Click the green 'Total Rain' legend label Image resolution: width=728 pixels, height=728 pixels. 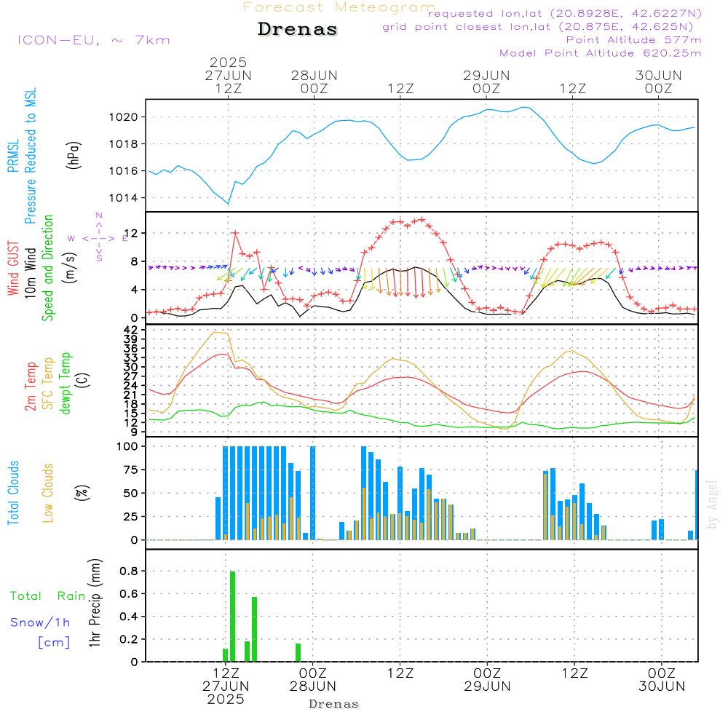point(48,596)
